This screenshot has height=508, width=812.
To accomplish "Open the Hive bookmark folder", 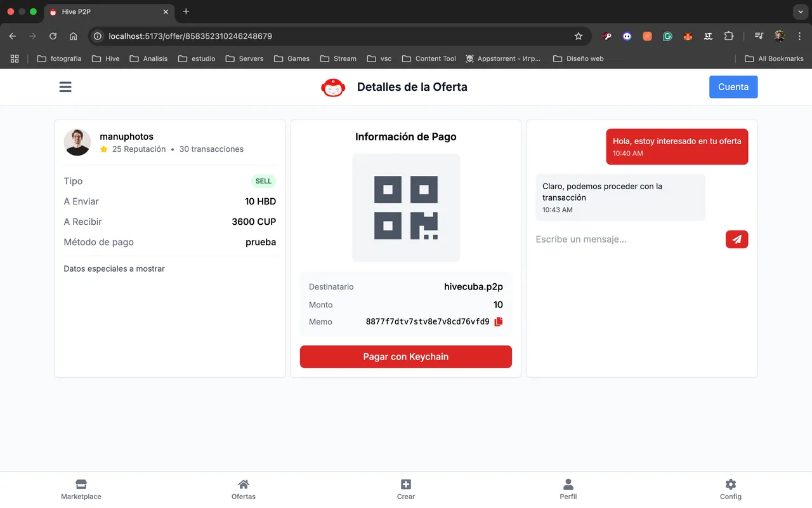I will point(105,58).
